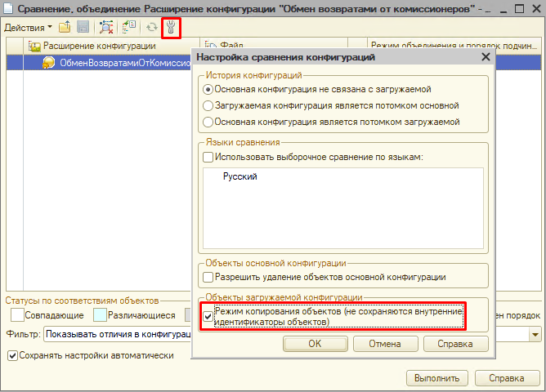Click the window icon in the title bar
The height and width of the screenshot is (392, 546).
point(7,7)
